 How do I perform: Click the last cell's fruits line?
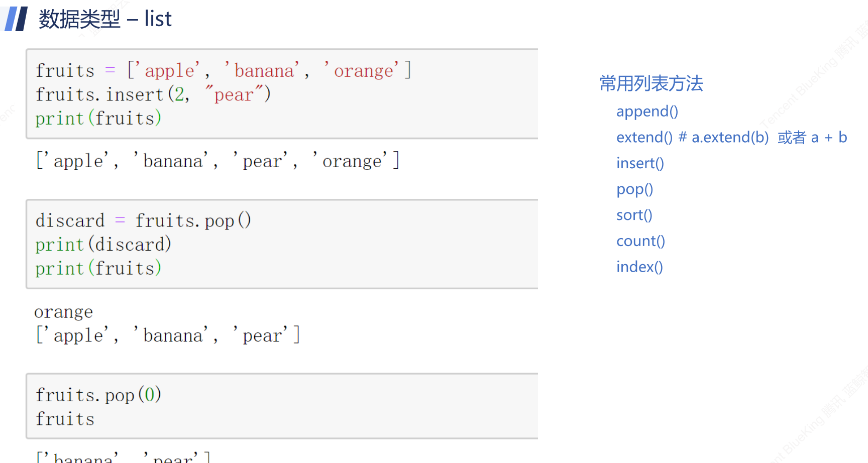point(65,419)
